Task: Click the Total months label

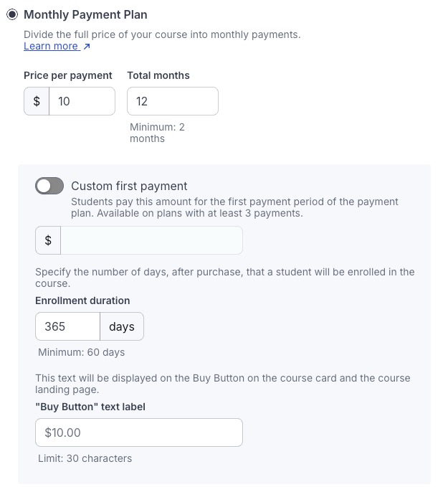Action: (x=158, y=75)
